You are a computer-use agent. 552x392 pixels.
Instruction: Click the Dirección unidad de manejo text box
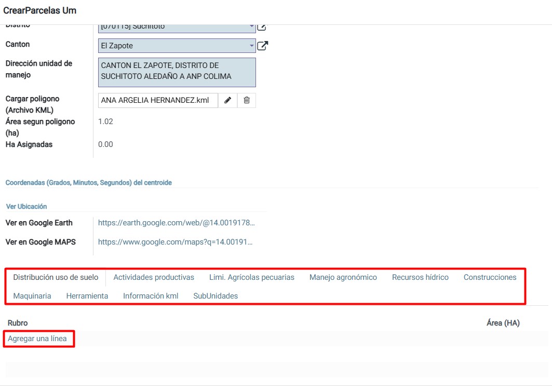177,72
